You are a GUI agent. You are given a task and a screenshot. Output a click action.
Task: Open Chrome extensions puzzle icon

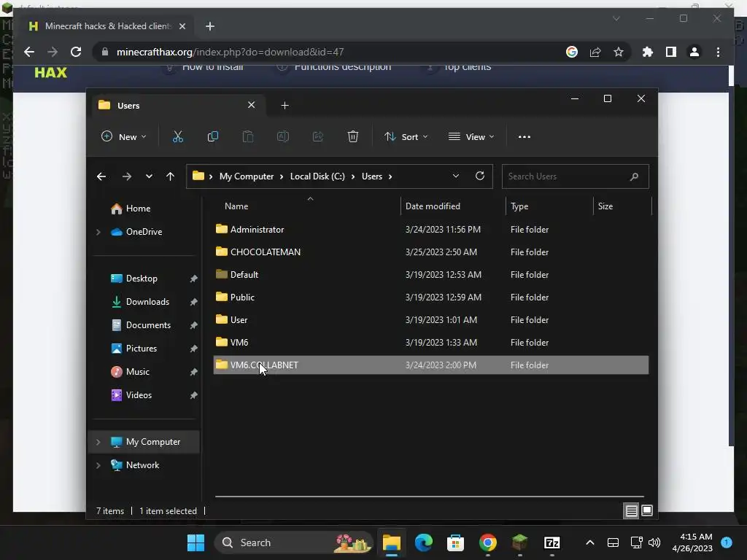point(648,52)
